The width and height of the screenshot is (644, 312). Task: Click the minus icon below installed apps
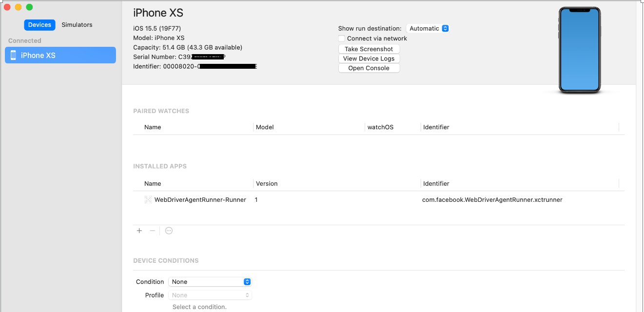coord(152,231)
